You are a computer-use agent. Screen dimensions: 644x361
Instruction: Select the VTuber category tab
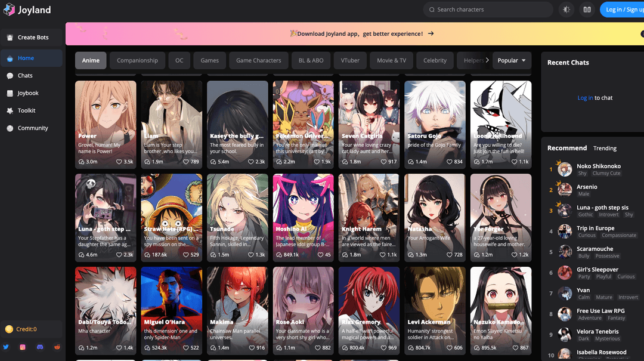(350, 60)
